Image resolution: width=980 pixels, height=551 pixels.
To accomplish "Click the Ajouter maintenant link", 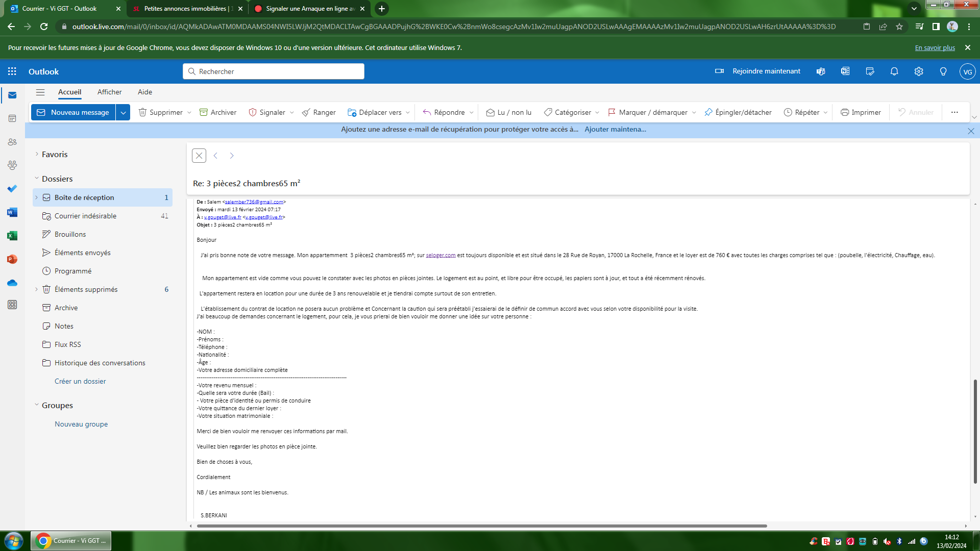I will (x=615, y=129).
